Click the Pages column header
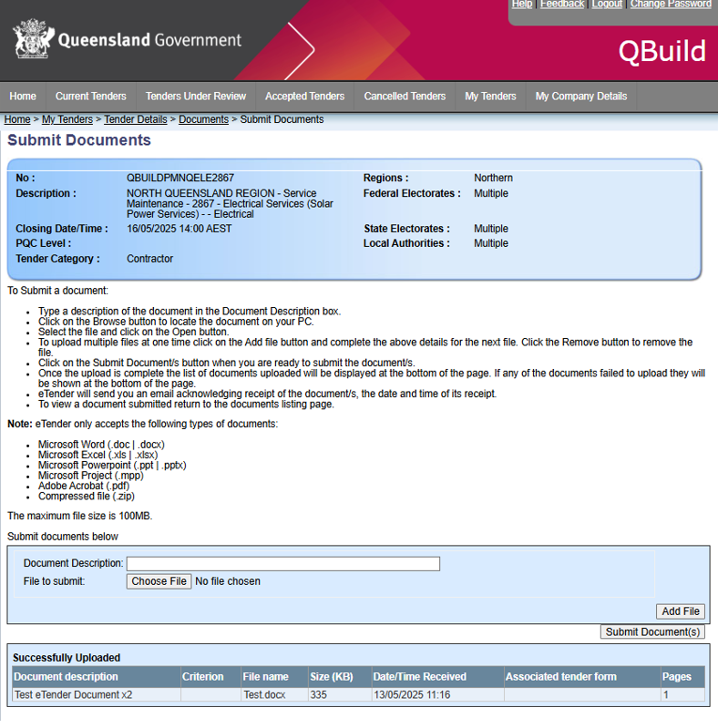Viewport: 718px width, 728px height. tap(682, 676)
